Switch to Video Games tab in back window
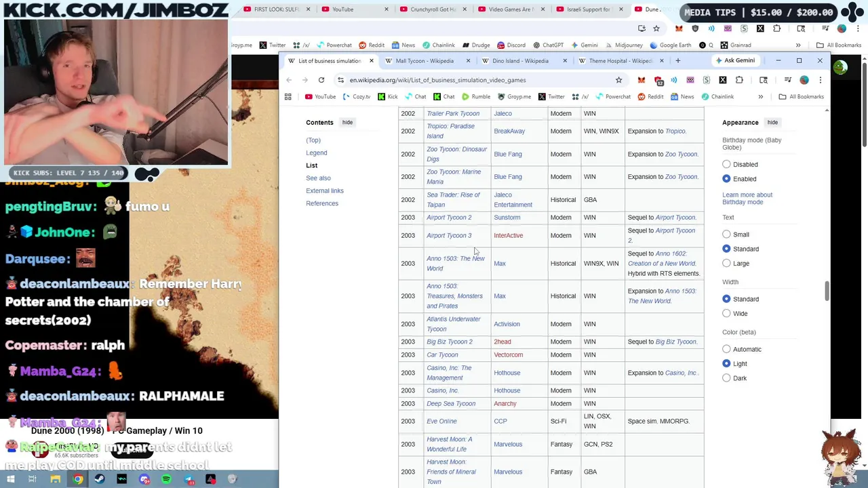 [511, 9]
